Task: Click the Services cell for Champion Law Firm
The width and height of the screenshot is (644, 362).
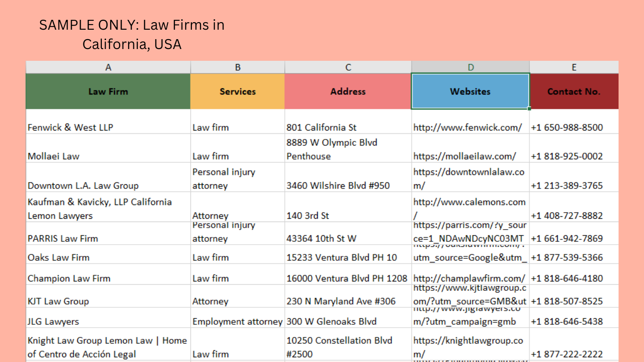Action: (x=238, y=274)
